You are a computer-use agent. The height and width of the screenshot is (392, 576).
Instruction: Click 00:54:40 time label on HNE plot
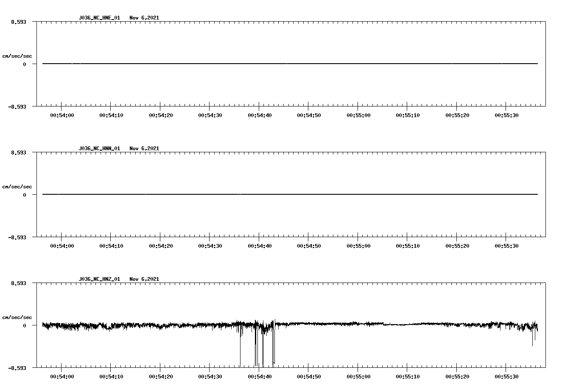(260, 115)
